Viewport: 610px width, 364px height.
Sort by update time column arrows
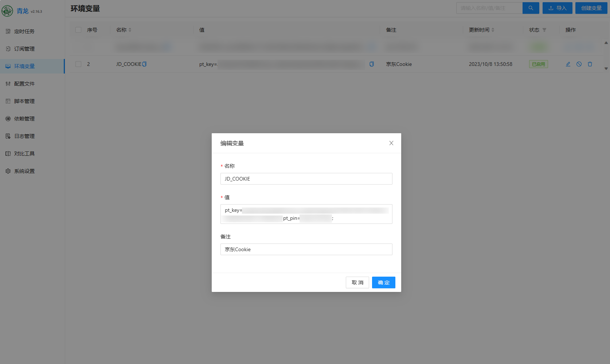493,30
